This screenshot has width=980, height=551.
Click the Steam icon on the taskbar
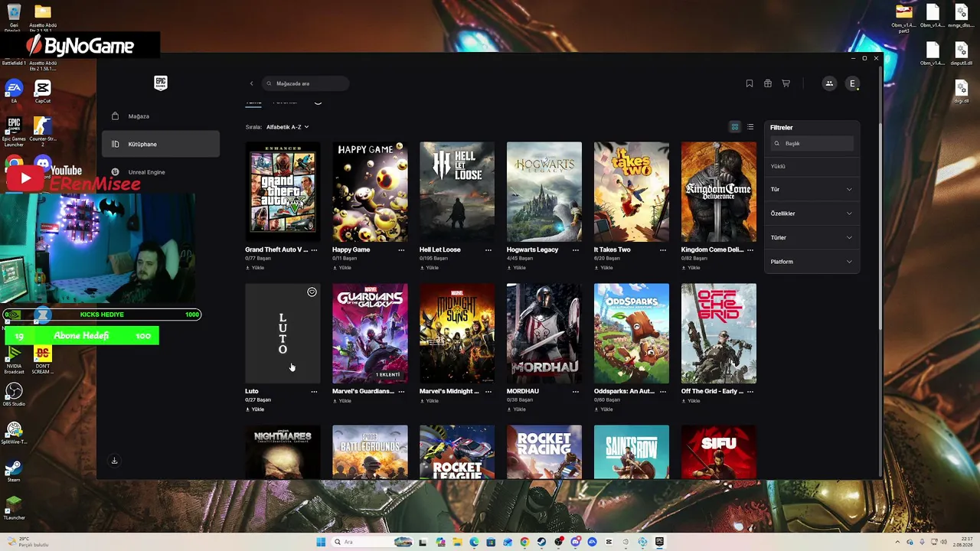click(x=541, y=542)
